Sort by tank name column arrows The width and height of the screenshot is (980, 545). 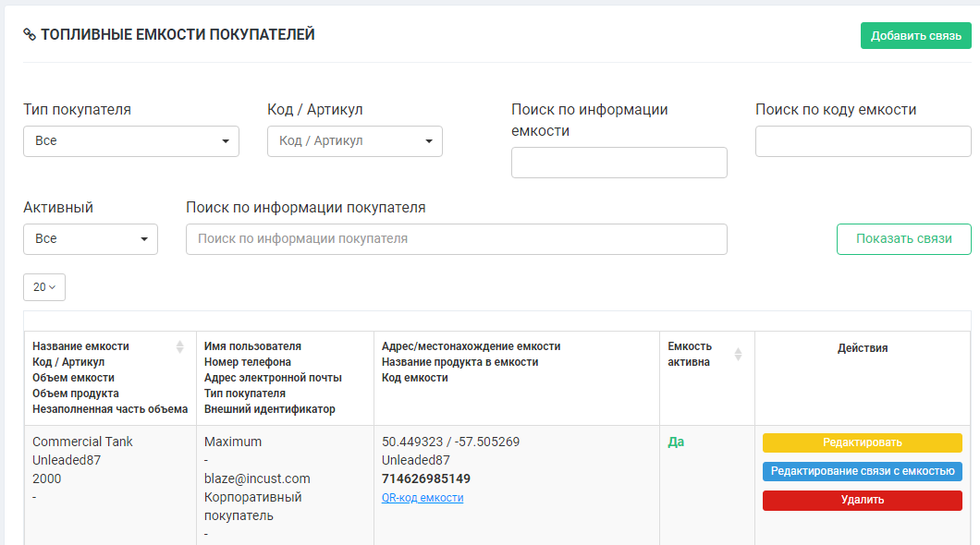pos(180,347)
